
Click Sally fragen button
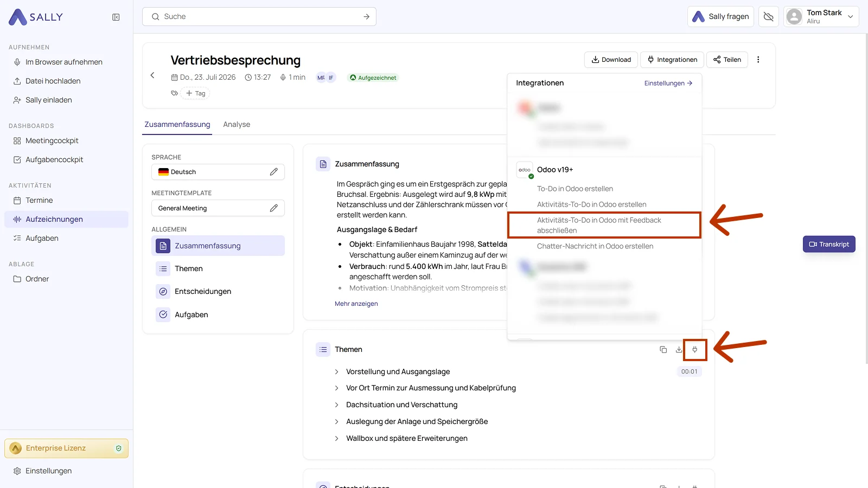pyautogui.click(x=720, y=17)
